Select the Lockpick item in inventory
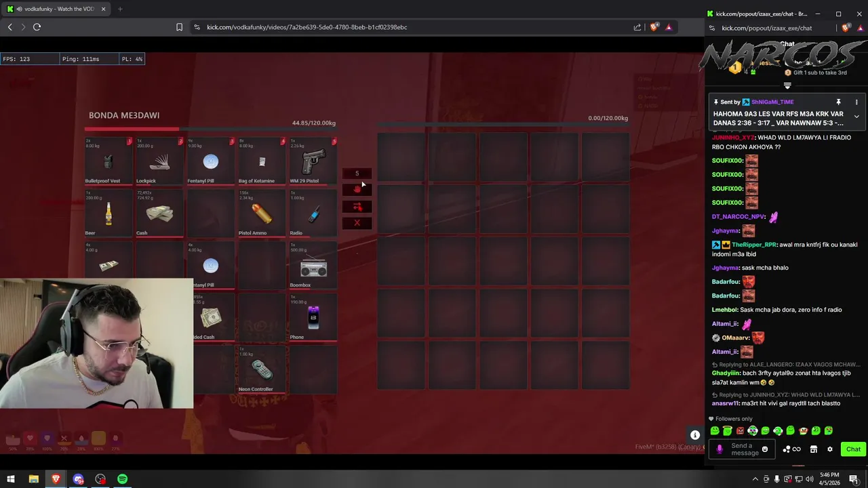 tap(160, 161)
